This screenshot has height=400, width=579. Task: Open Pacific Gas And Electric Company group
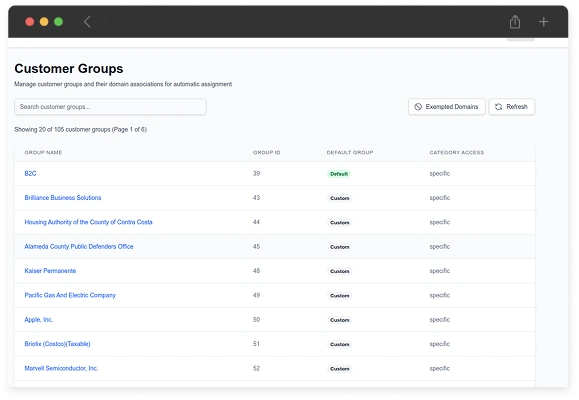pos(70,295)
